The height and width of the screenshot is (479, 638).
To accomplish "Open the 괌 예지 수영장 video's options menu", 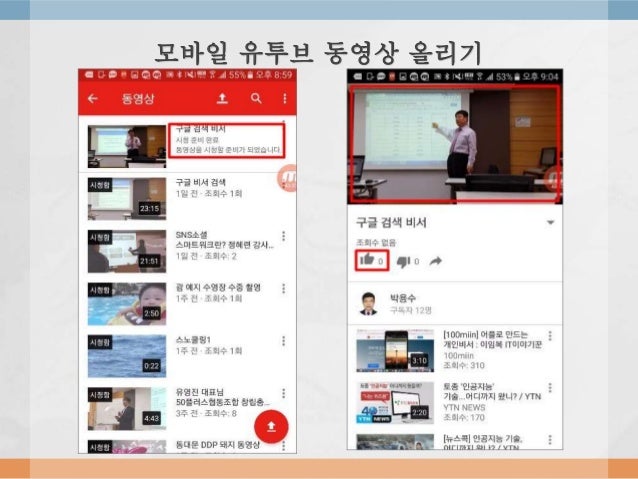I will click(x=284, y=289).
